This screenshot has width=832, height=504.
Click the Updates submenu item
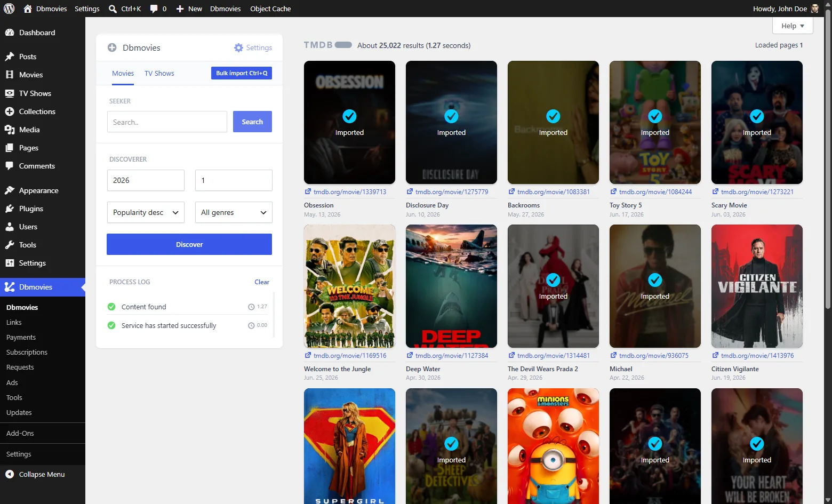click(x=19, y=412)
